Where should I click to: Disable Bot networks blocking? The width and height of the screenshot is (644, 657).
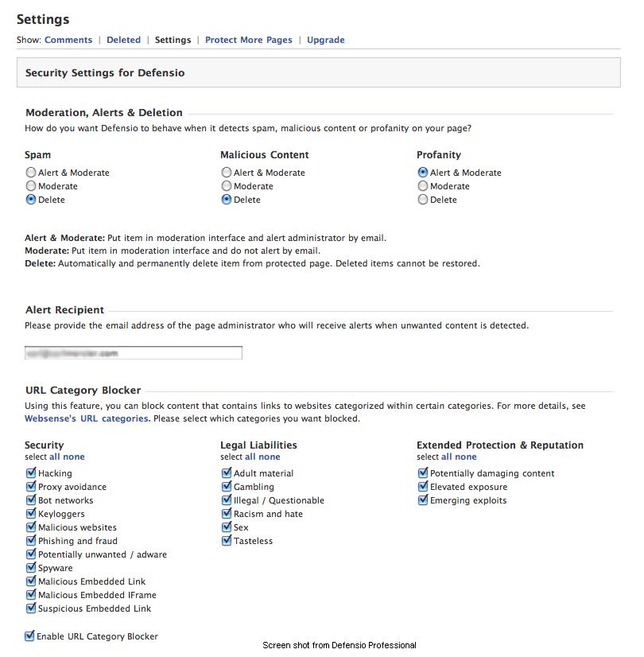[31, 500]
